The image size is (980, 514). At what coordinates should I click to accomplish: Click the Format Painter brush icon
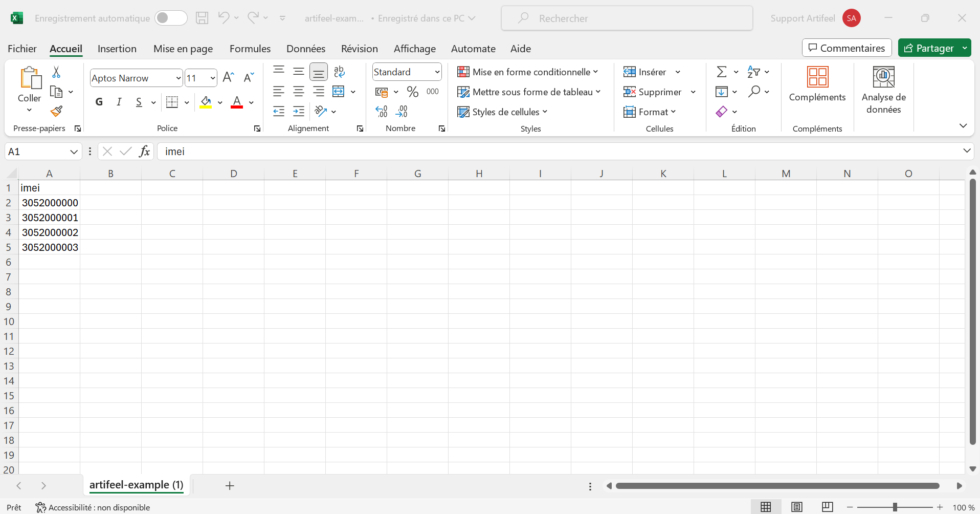pos(56,111)
